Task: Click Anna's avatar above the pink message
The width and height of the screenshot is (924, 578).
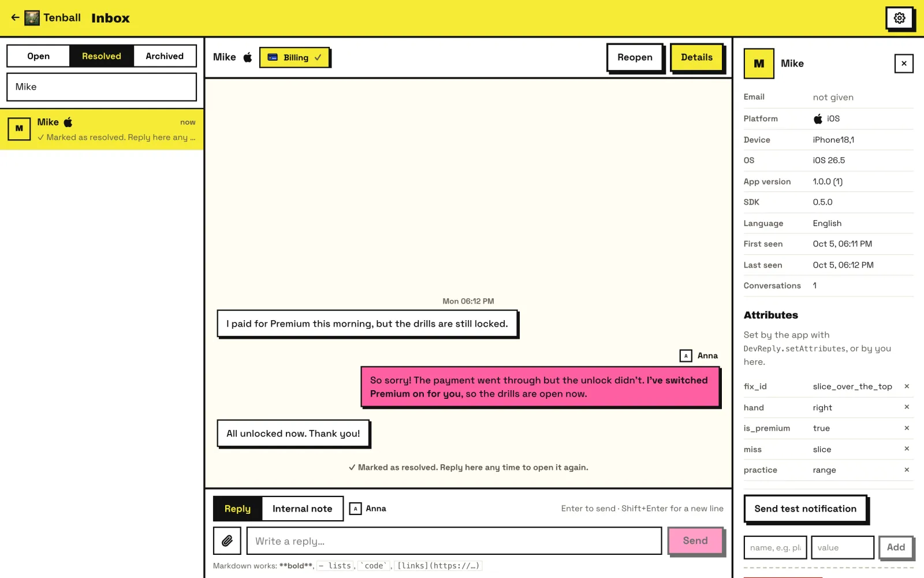Action: (x=685, y=355)
